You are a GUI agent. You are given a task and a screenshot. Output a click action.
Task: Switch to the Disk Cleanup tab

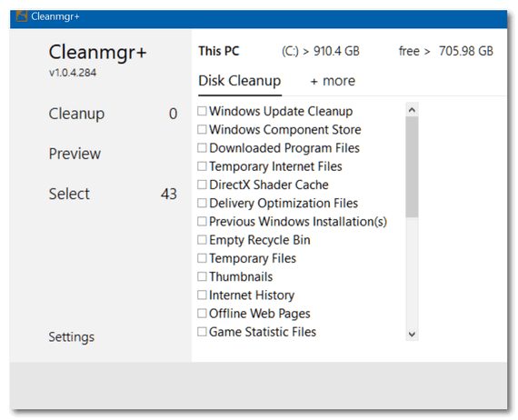coord(240,81)
